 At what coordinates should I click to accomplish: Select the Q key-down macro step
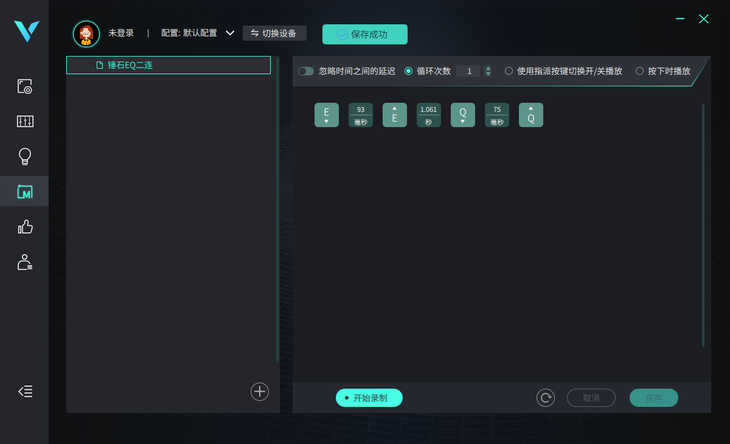463,115
